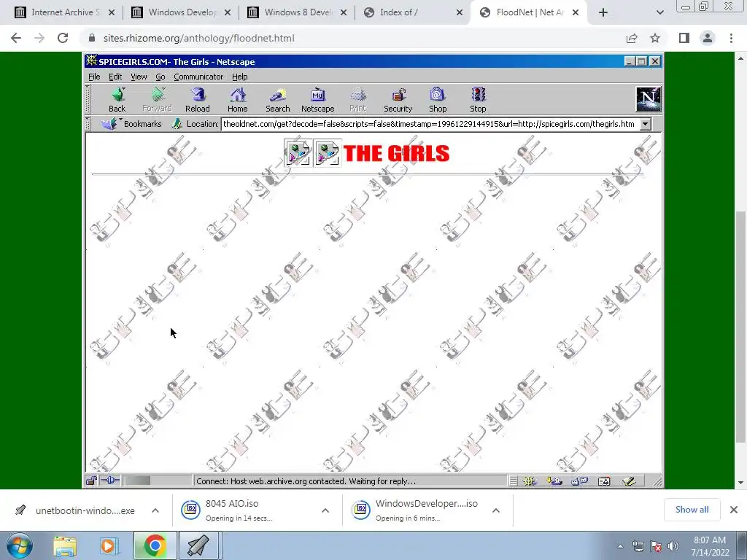The width and height of the screenshot is (747, 560).
Task: Click Netscape Location URL text field
Action: 430,124
